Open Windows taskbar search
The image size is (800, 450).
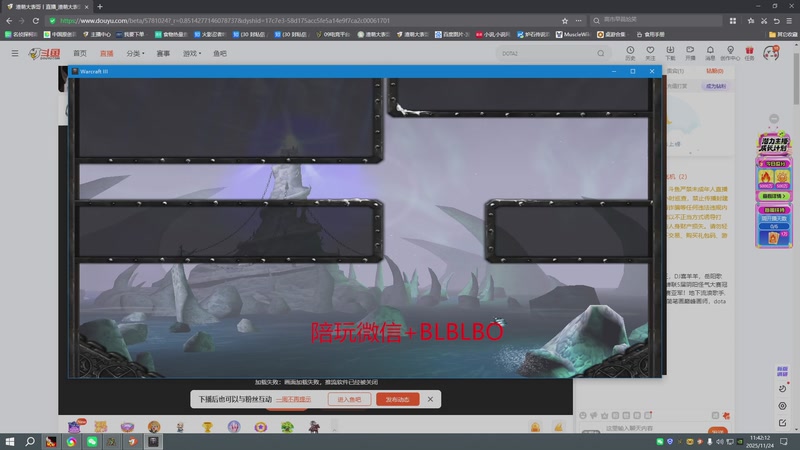point(30,441)
